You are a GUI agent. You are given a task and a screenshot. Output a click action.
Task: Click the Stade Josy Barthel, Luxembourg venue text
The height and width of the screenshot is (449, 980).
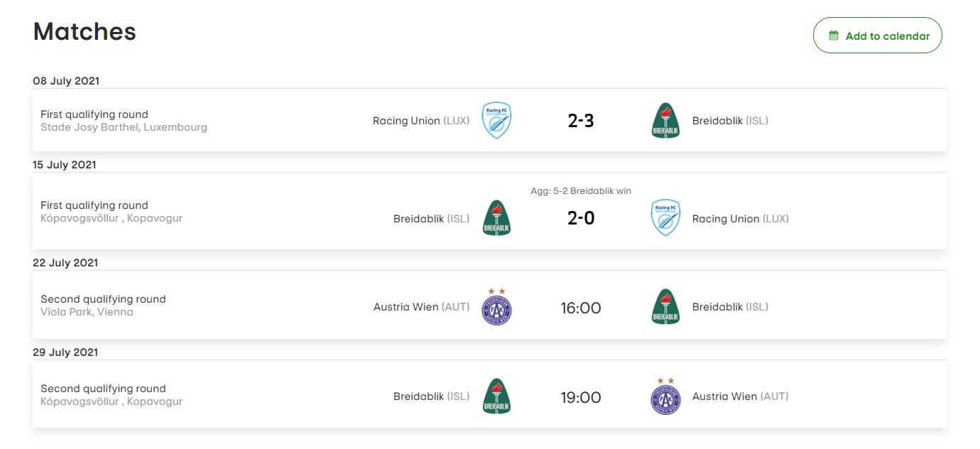click(124, 128)
